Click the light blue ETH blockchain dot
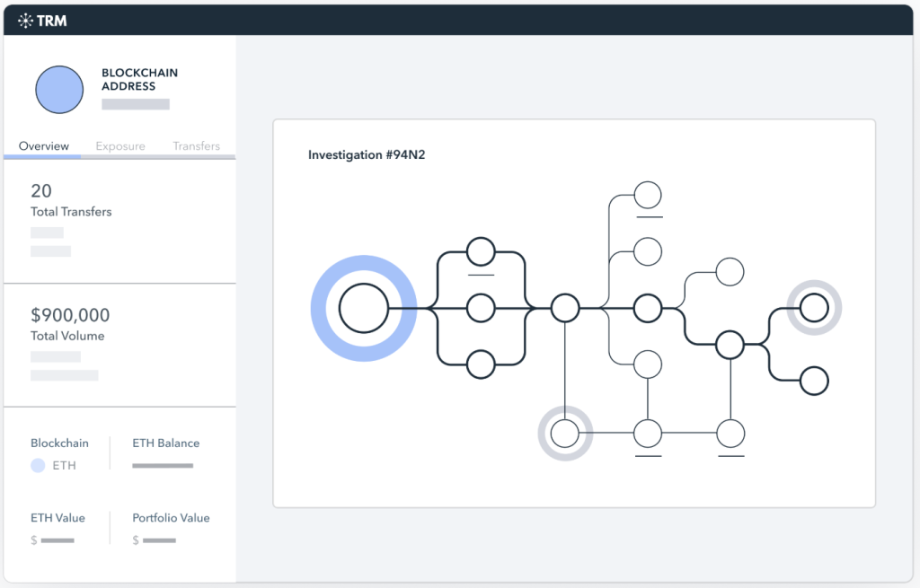This screenshot has height=588, width=920. (38, 465)
